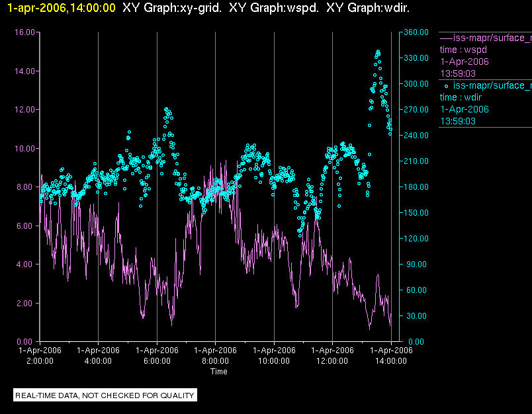
Task: Click the 210.00 right axis label
Action: pyautogui.click(x=416, y=161)
